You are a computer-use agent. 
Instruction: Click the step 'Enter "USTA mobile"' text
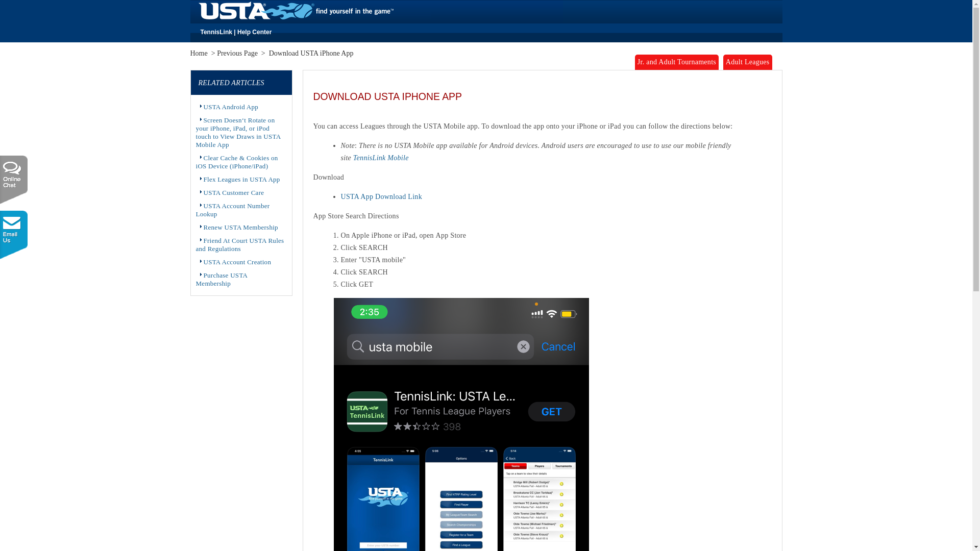373,260
